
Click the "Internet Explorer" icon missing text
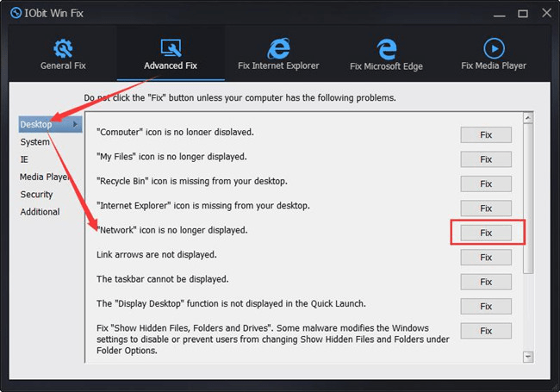[x=203, y=206]
